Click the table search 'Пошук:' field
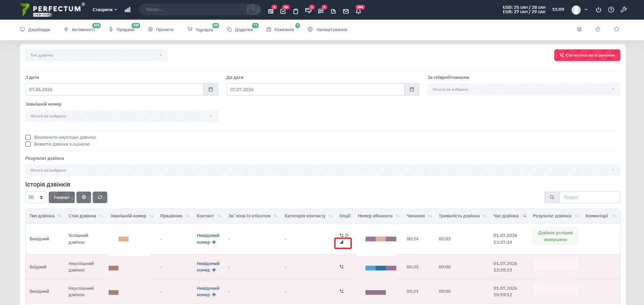 [x=590, y=197]
